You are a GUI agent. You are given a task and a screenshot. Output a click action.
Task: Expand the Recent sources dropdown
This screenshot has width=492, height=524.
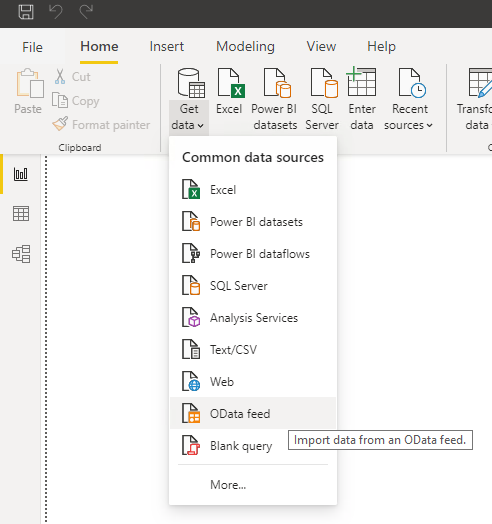pyautogui.click(x=408, y=99)
